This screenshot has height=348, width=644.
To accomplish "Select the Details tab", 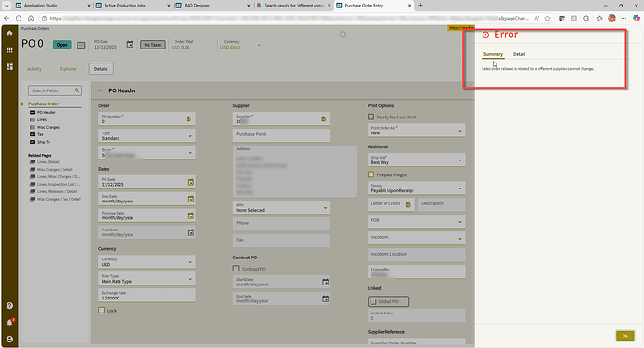I will (x=101, y=69).
